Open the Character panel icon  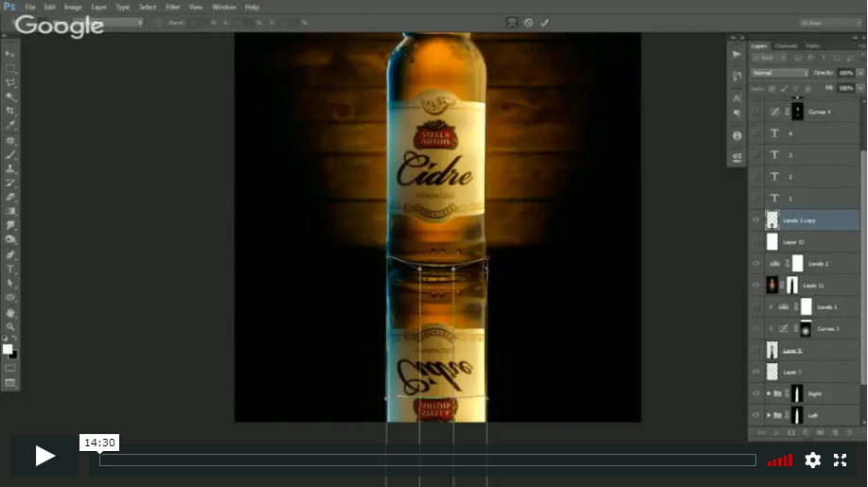click(736, 98)
